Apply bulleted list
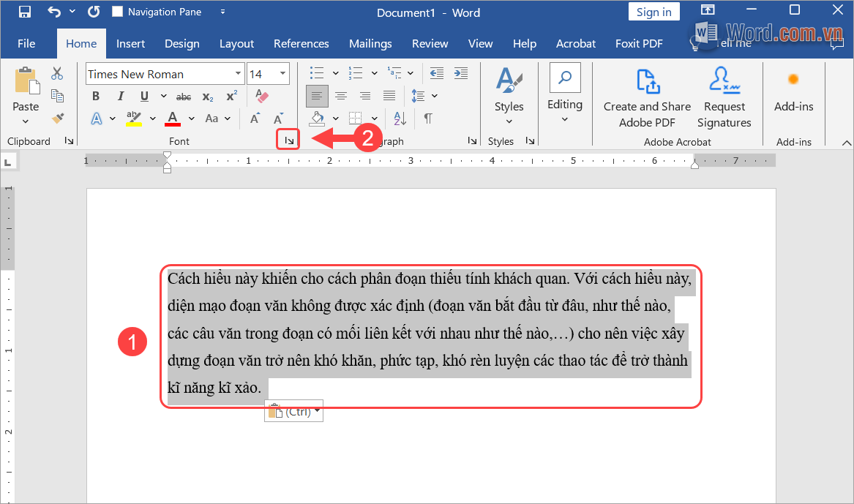854x504 pixels. [x=316, y=73]
